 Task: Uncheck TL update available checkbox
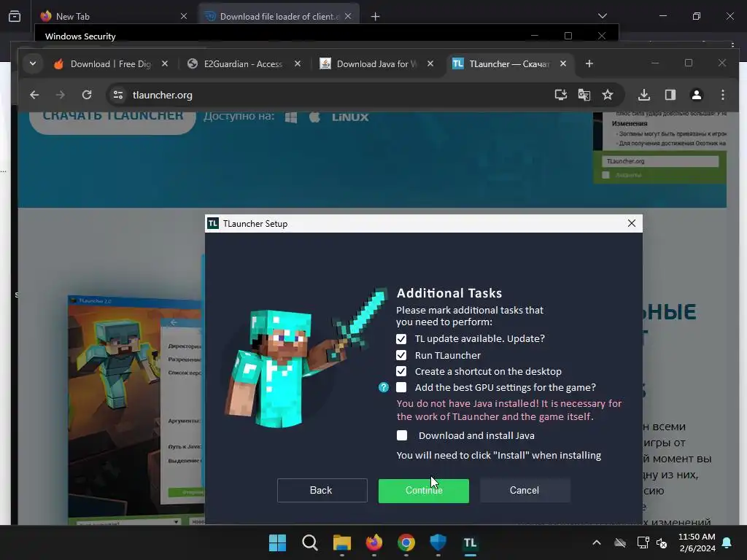pyautogui.click(x=401, y=338)
